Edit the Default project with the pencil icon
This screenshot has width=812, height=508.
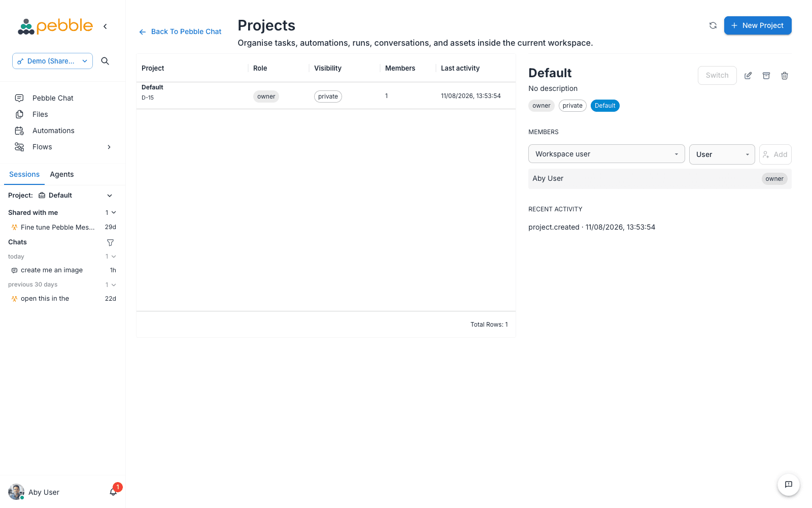(x=748, y=76)
